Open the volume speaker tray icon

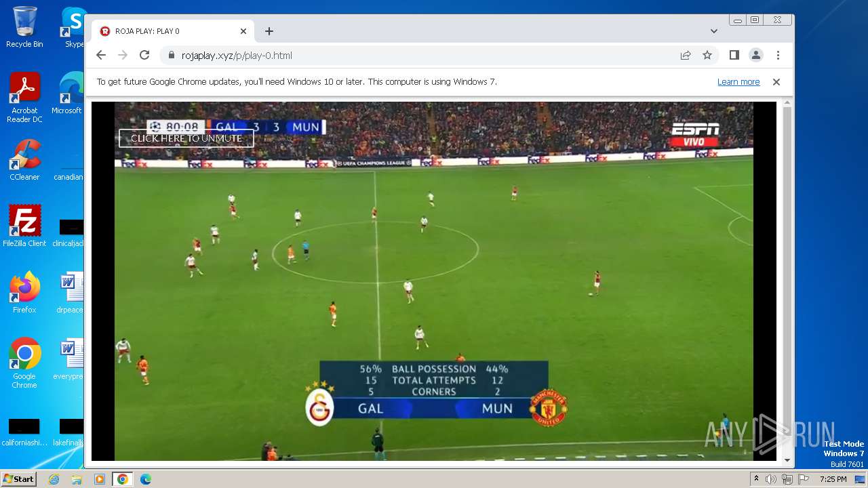pos(771,479)
